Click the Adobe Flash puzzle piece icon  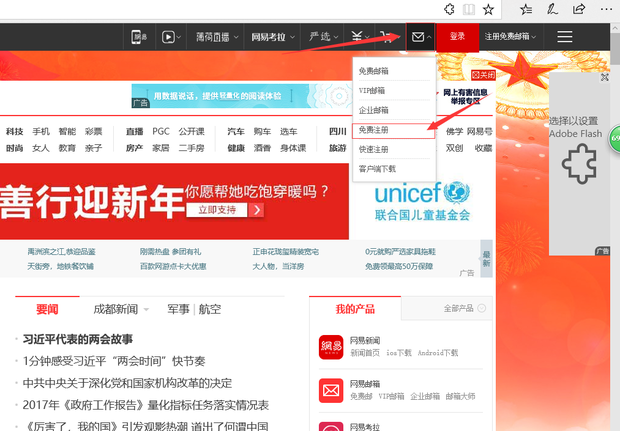pyautogui.click(x=579, y=163)
